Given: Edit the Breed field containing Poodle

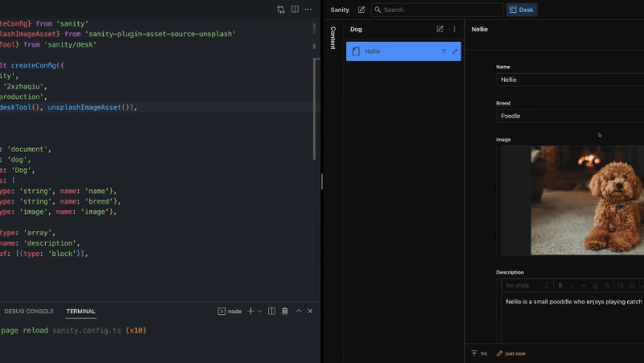Looking at the screenshot, I should [x=570, y=116].
